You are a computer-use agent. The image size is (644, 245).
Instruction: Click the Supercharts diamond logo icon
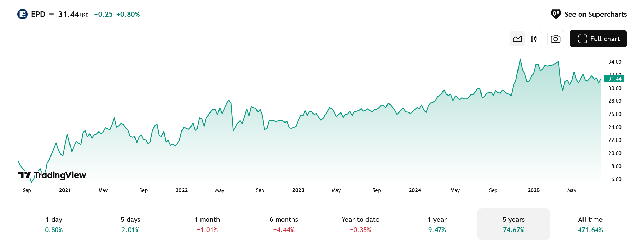(x=556, y=14)
